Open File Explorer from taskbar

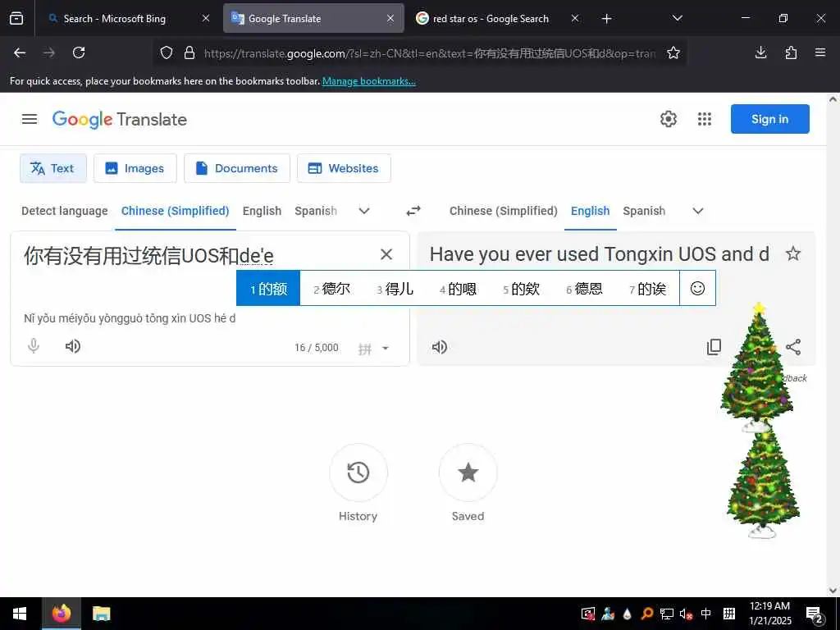coord(101,614)
